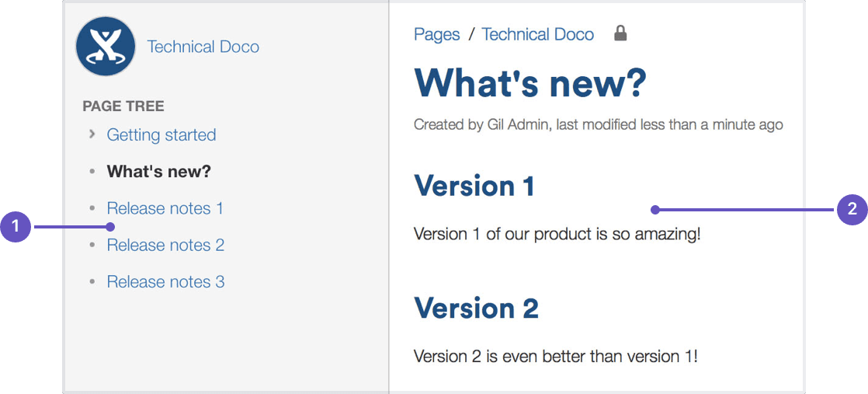Click the Pages breadcrumb link

point(436,34)
